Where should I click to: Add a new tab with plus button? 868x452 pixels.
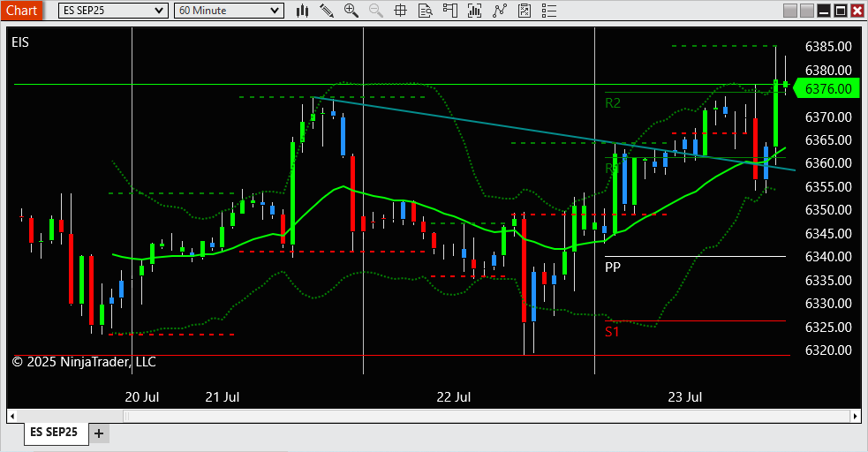(99, 433)
